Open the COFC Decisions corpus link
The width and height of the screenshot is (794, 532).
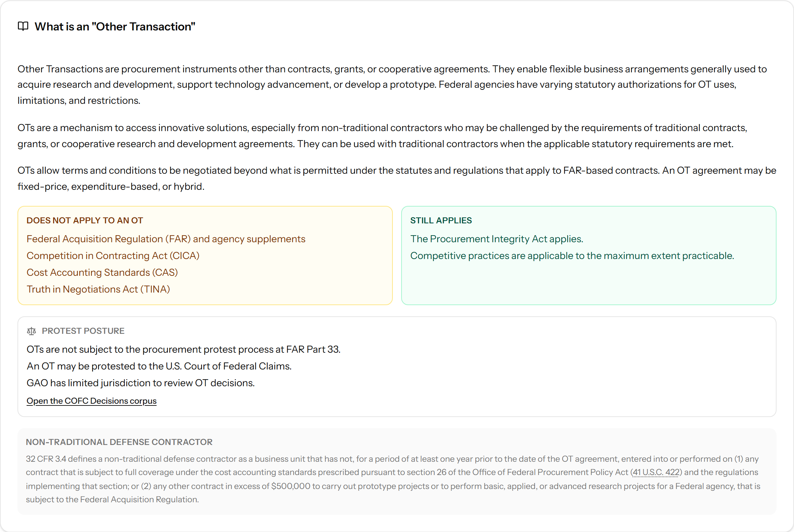[x=92, y=401]
